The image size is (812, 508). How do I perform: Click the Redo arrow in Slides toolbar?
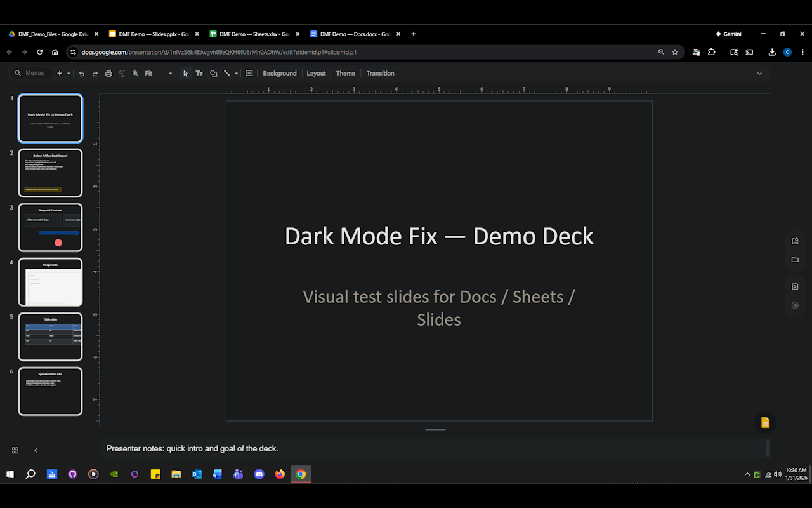pos(95,74)
